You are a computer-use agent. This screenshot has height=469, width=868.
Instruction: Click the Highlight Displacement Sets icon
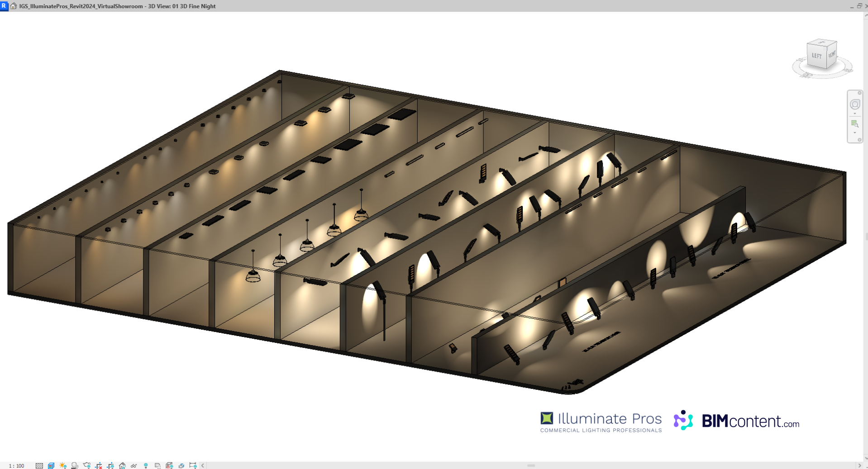click(x=181, y=465)
